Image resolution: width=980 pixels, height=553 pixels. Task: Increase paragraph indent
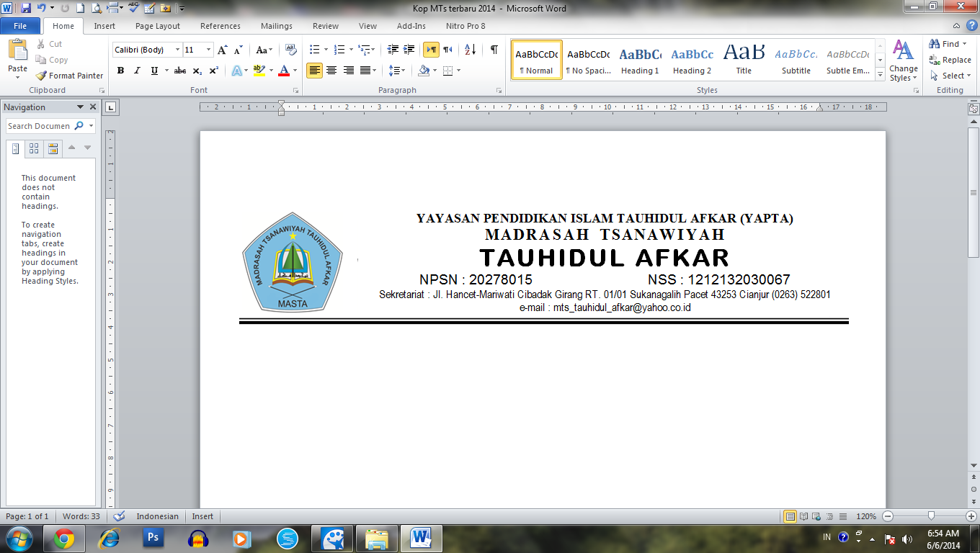(x=409, y=50)
